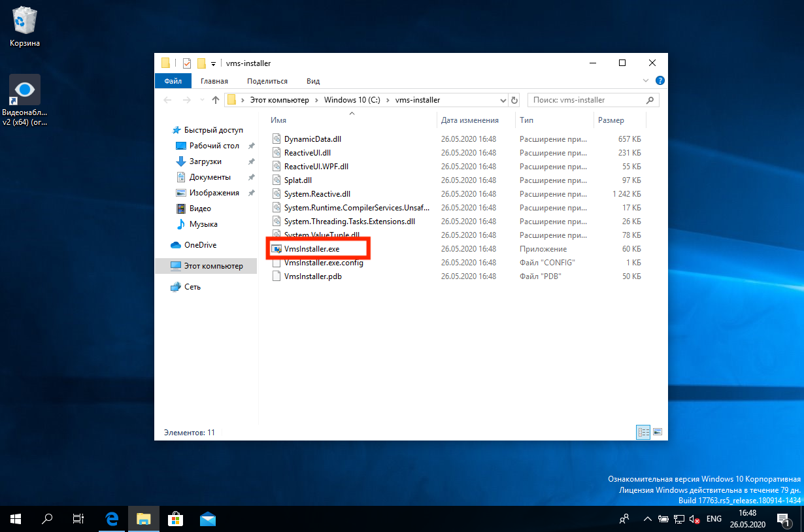804x532 pixels.
Task: Switch to the Поделиться ribbon tab
Action: [267, 81]
